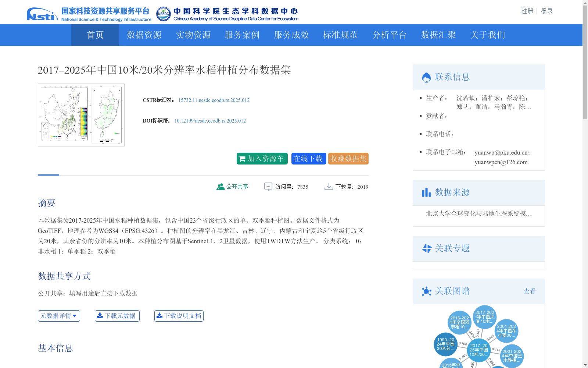Open the 数据资源 menu

144,35
